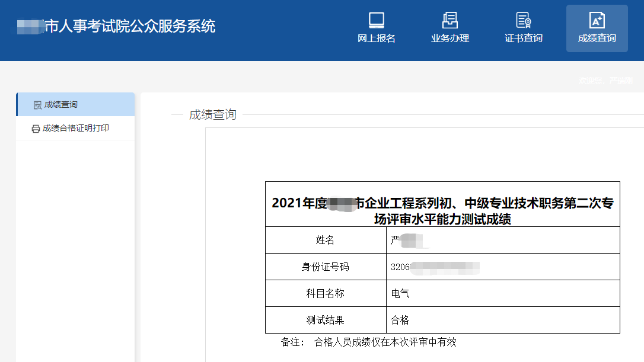Go to 业务办理 in top navigation
644x362 pixels.
coord(449,39)
